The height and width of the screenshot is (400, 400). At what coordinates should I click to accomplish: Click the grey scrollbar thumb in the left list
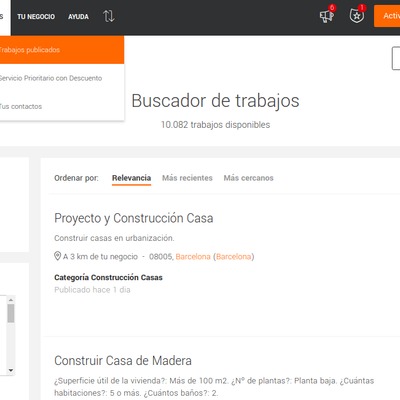[x=11, y=313]
